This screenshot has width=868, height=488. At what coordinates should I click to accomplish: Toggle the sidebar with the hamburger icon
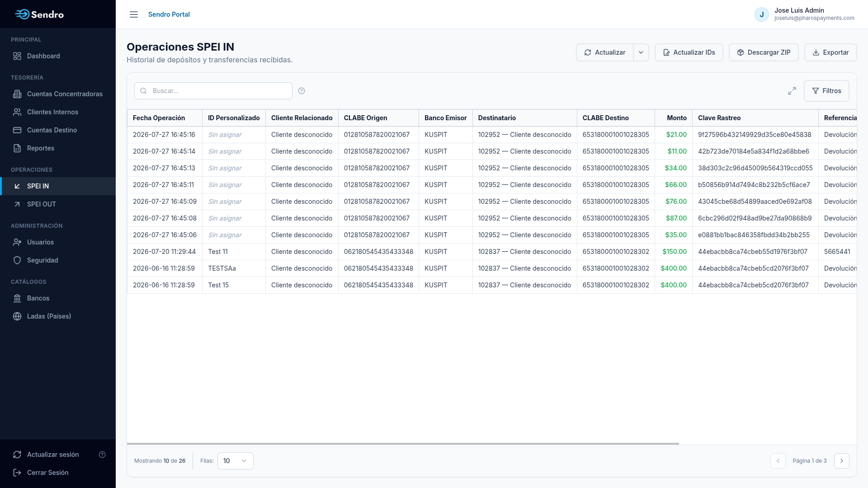tap(134, 14)
